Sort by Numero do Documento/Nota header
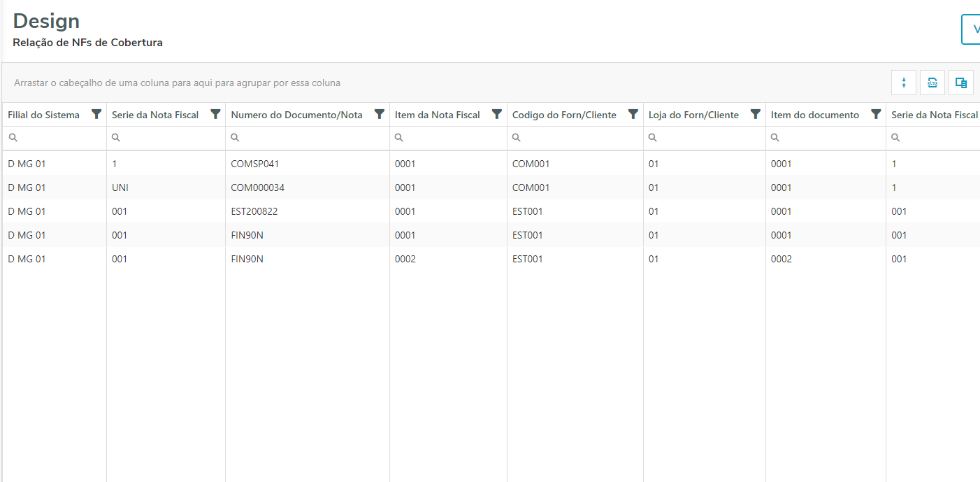The height and width of the screenshot is (482, 980). pos(296,115)
